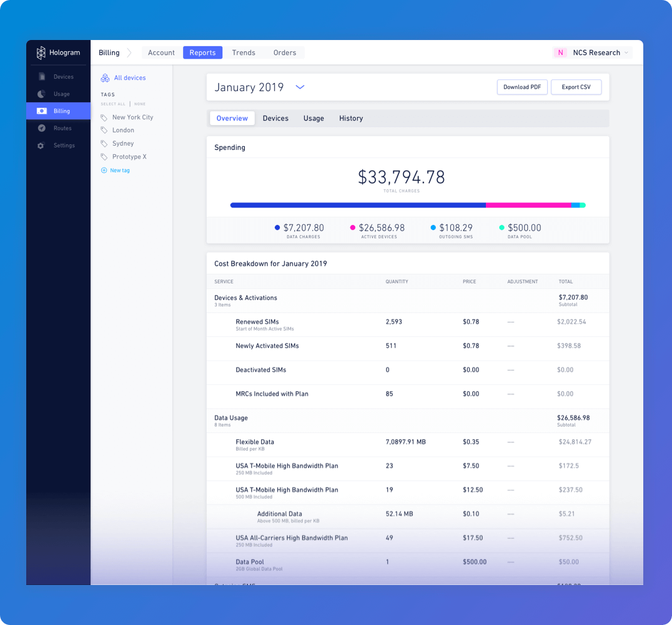Viewport: 672px width, 625px height.
Task: Click tag icon beside Prototype X
Action: [x=104, y=157]
